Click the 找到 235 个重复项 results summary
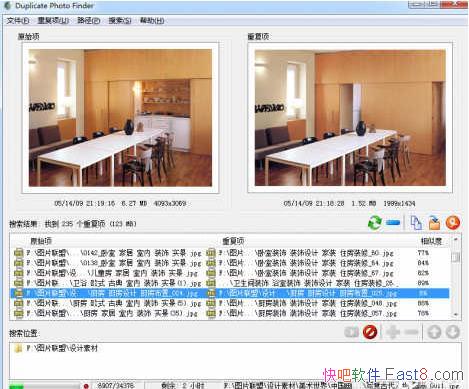This screenshot has width=469, height=389. coord(91,224)
